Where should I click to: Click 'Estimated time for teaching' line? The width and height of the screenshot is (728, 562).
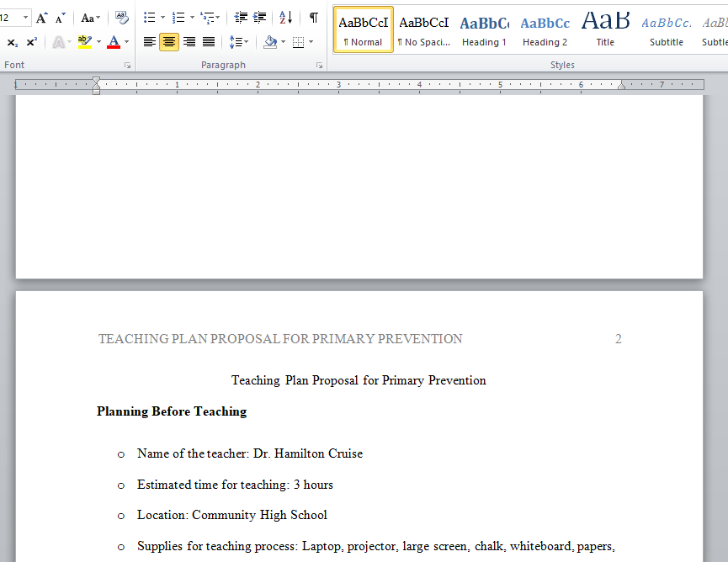click(x=235, y=485)
